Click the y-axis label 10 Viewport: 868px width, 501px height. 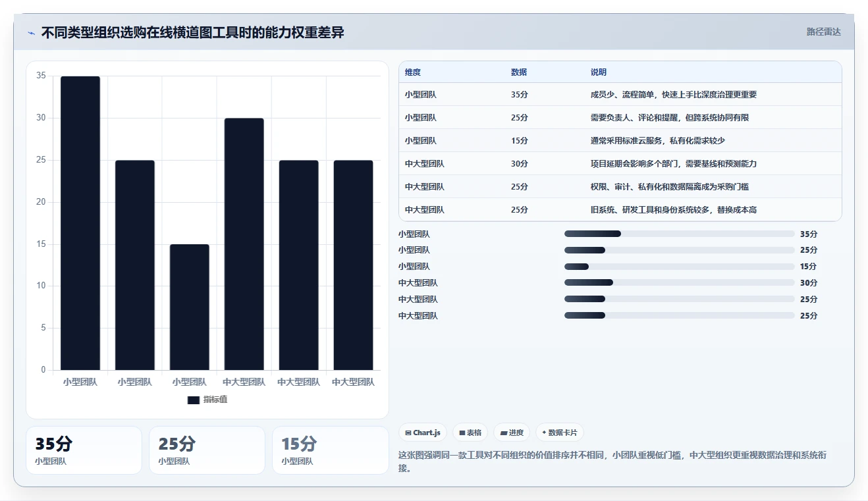(41, 286)
